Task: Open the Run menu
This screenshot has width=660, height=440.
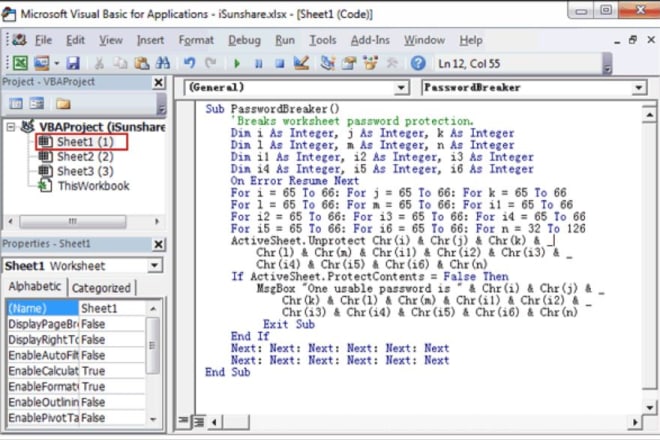Action: pyautogui.click(x=285, y=40)
